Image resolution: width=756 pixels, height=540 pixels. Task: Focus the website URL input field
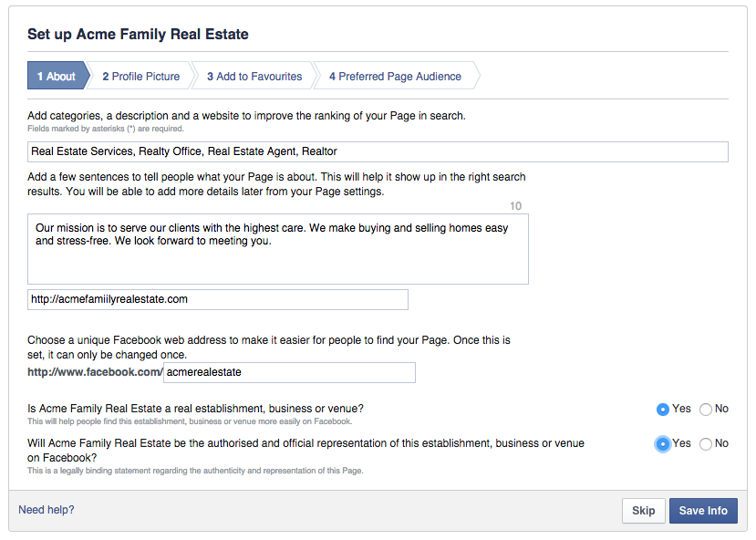(x=217, y=299)
